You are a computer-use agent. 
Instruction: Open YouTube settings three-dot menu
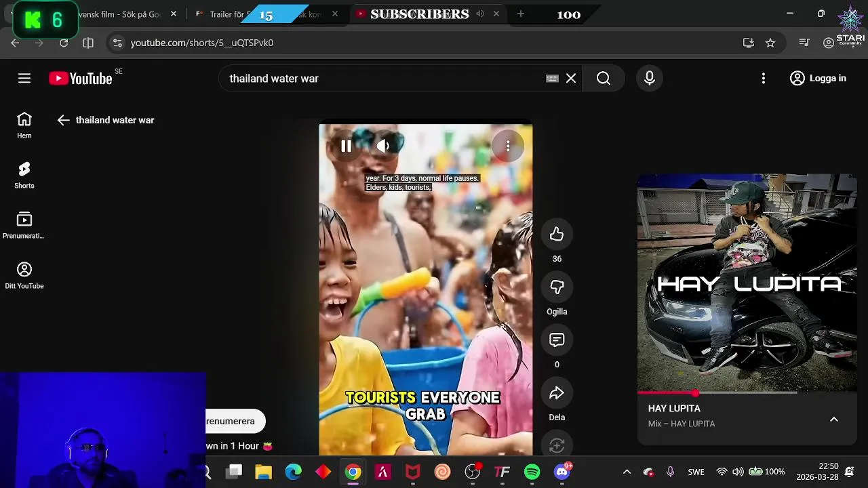(x=764, y=79)
